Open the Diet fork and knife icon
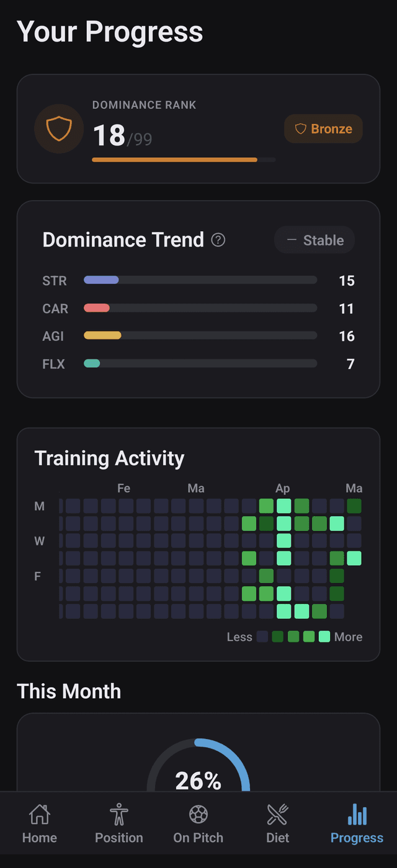397x868 pixels. click(277, 814)
